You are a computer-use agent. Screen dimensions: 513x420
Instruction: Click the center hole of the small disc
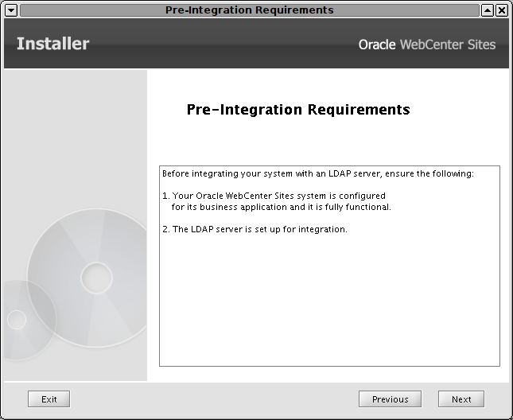[x=17, y=320]
